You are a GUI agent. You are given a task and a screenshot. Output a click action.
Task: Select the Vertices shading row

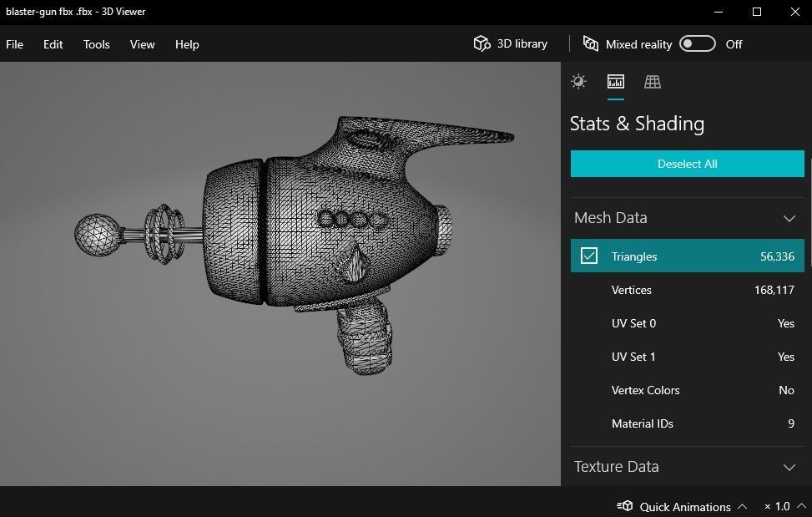[x=687, y=290]
